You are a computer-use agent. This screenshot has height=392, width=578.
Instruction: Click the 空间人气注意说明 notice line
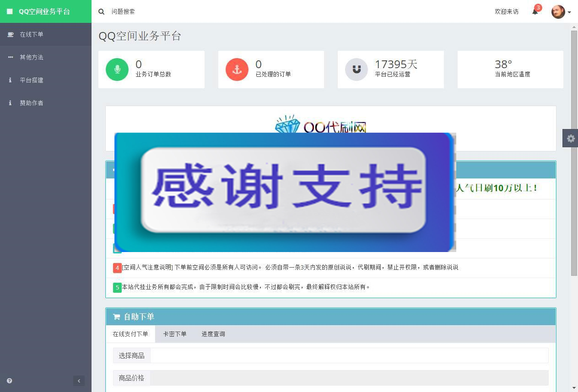(290, 268)
